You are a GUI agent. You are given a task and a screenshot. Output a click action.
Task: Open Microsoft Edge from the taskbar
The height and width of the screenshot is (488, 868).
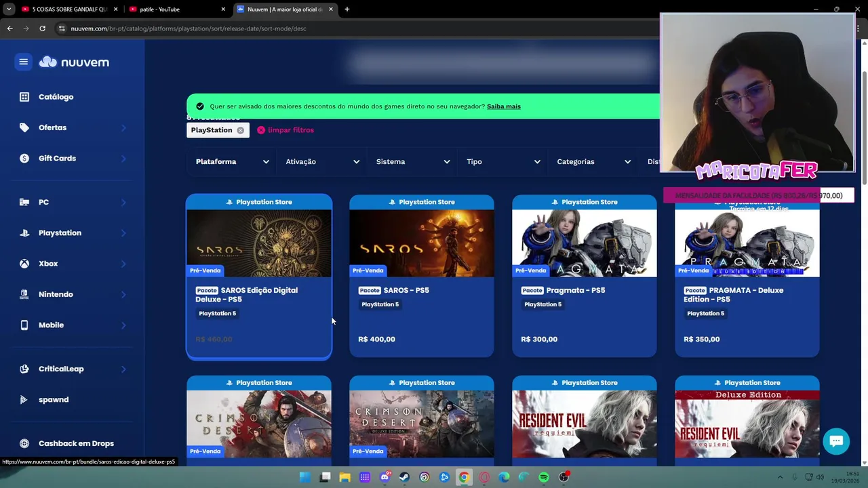click(x=504, y=477)
